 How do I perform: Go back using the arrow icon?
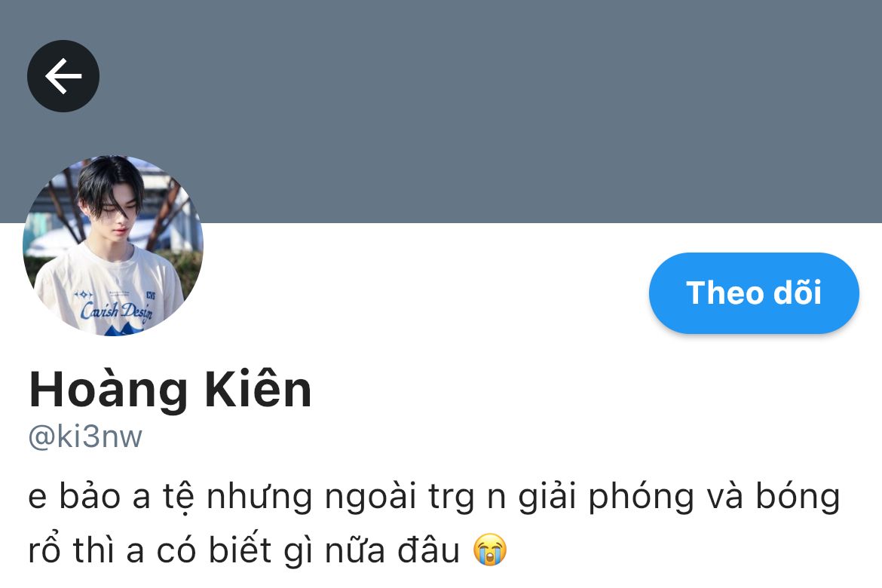click(63, 76)
